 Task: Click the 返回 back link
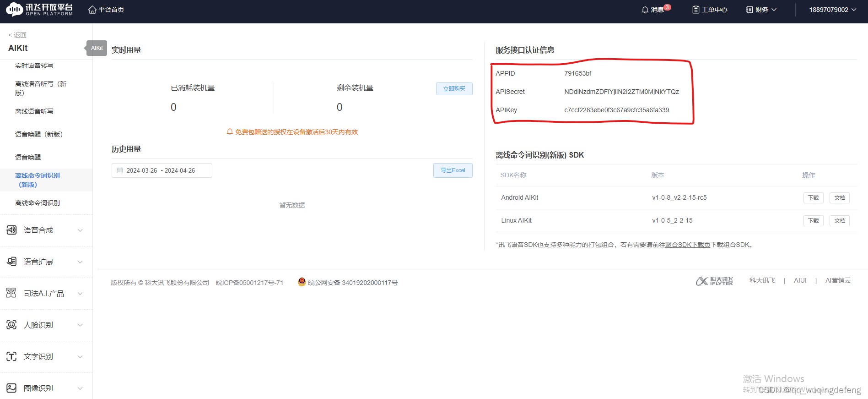[x=17, y=35]
